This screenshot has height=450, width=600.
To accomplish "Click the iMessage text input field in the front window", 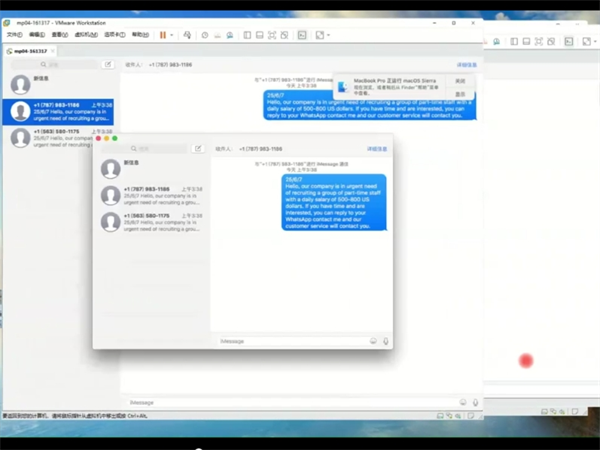I will 290,341.
